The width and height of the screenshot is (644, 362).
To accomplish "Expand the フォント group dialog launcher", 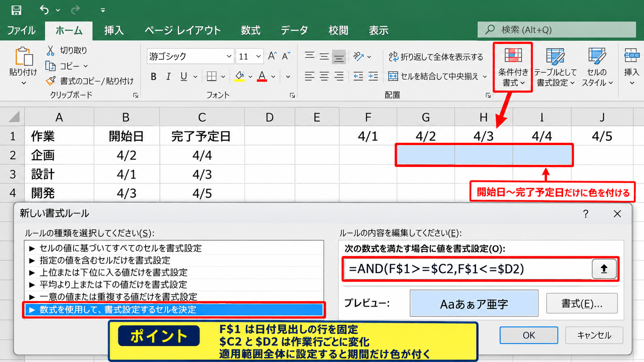I will tap(292, 95).
